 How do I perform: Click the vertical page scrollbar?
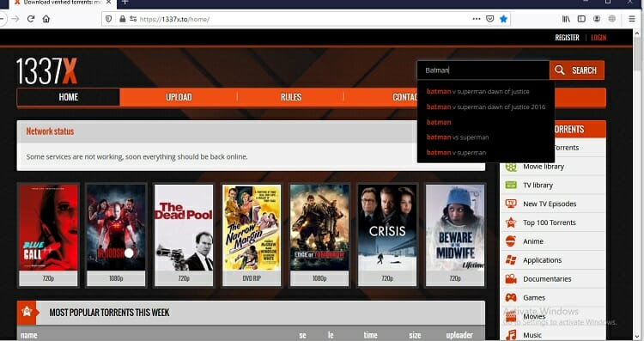(638, 185)
